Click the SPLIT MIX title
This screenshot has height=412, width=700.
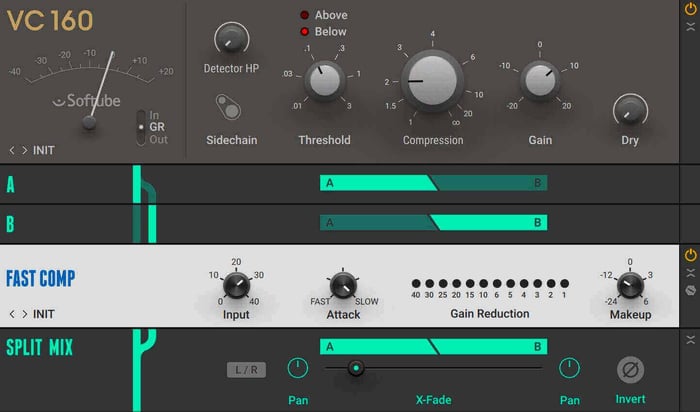pyautogui.click(x=39, y=347)
